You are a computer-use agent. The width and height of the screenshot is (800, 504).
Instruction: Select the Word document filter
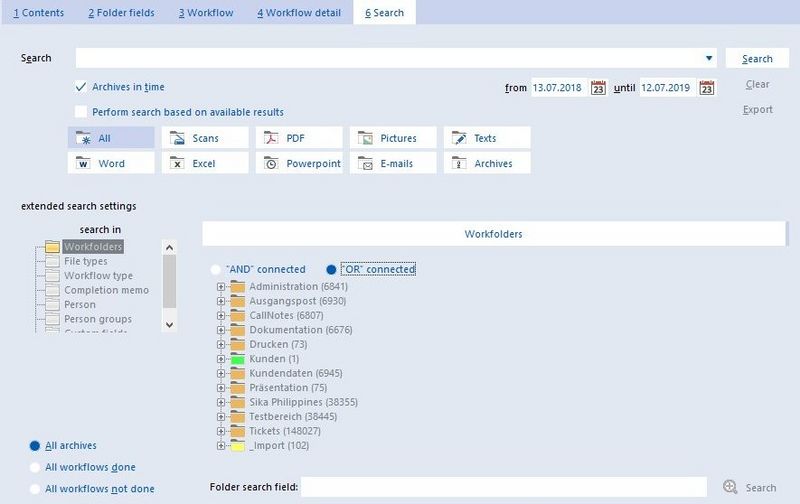[x=82, y=163]
